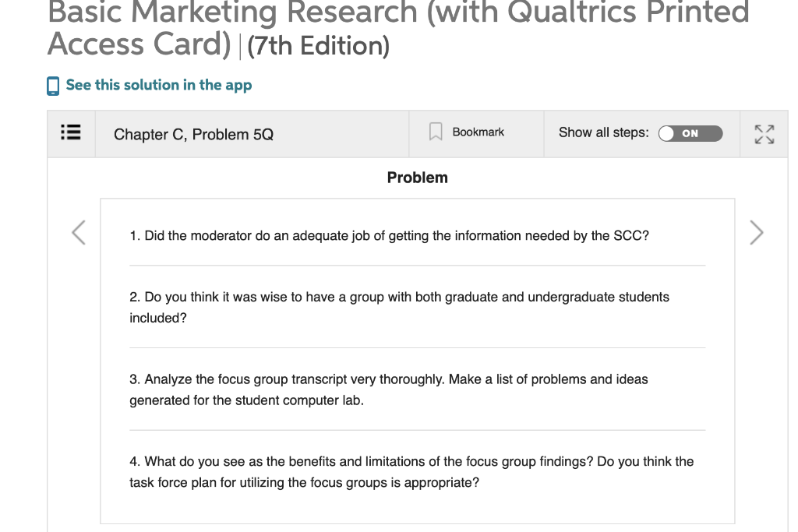Click the Basic Marketing Research title link
The image size is (798, 532).
pos(312,27)
